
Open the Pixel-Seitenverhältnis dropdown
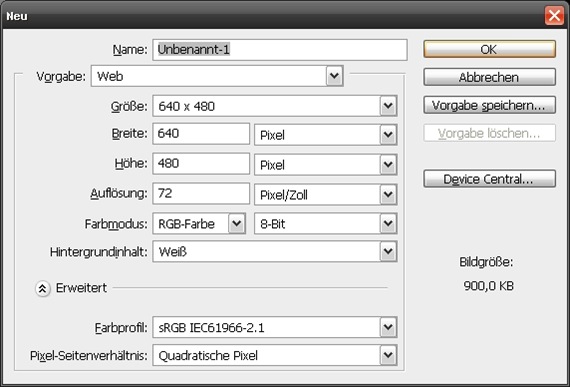pos(274,355)
